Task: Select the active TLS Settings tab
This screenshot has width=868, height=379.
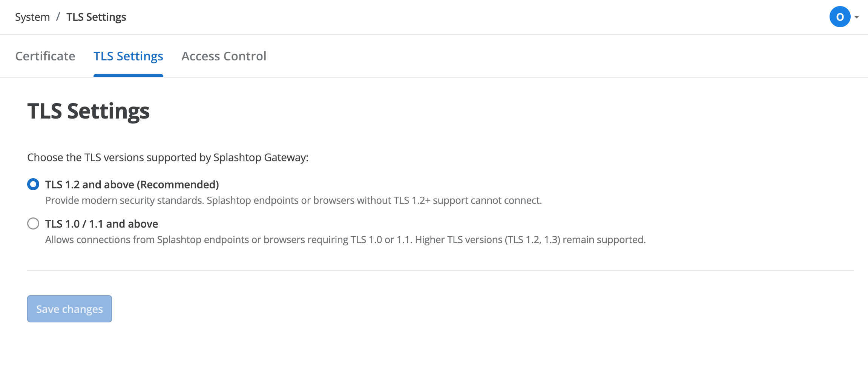Action: click(128, 56)
